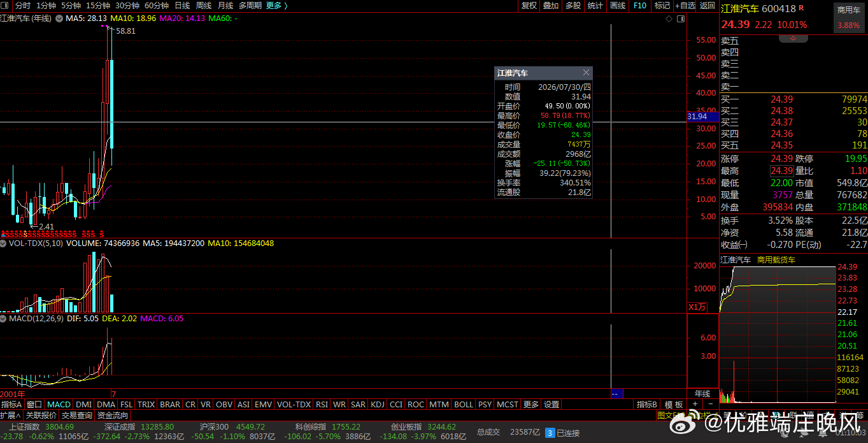This screenshot has height=443, width=868.
Task: Click the diamond icon above chart
Action: tap(669, 18)
